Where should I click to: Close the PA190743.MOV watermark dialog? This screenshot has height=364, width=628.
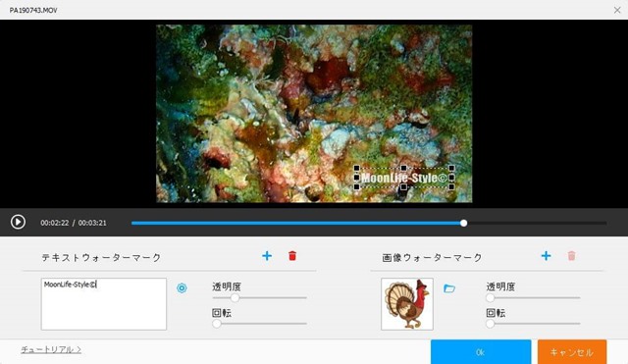click(x=617, y=10)
